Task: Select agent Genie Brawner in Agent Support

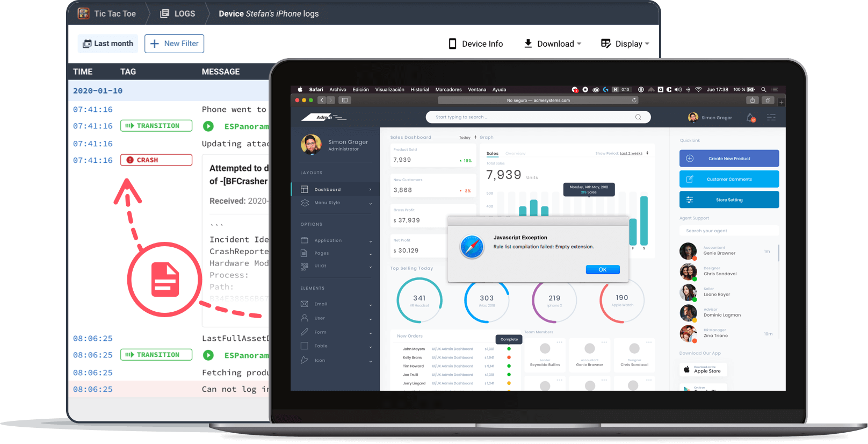Action: [x=725, y=251]
